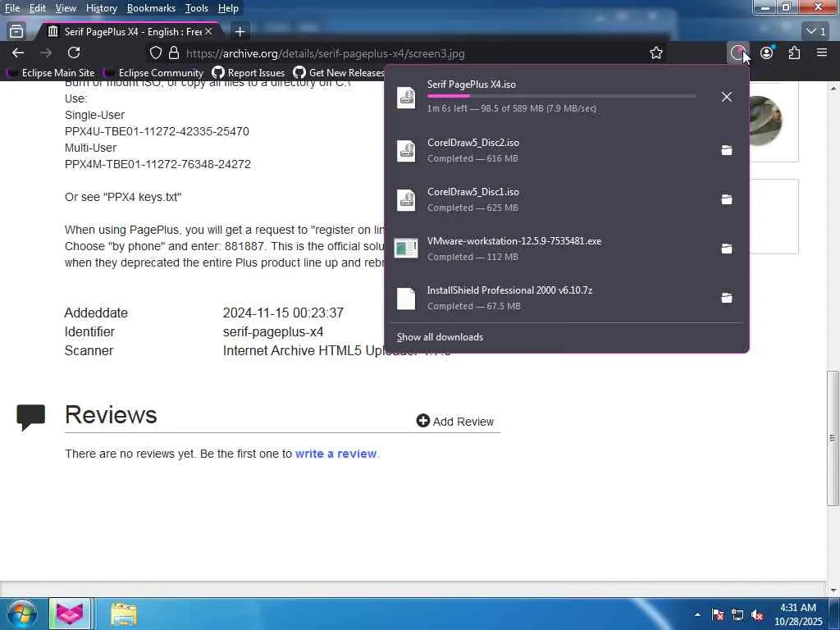This screenshot has height=630, width=840.
Task: Toggle the downloads toolbar button
Action: coord(738,52)
